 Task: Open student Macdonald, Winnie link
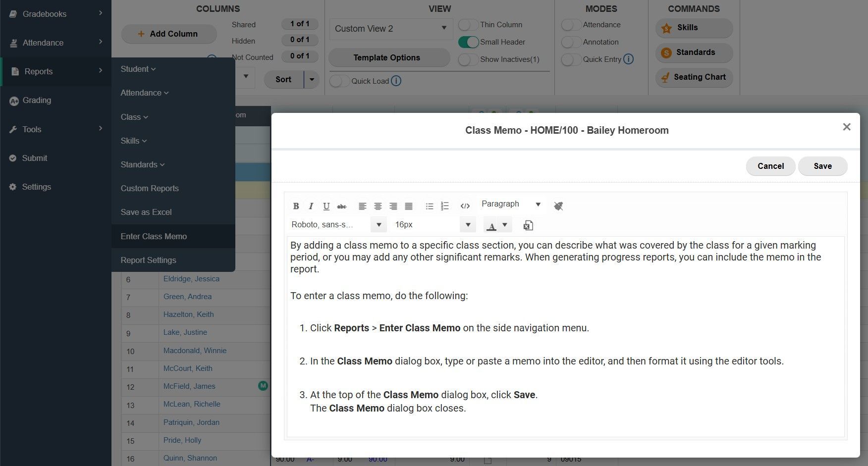click(x=195, y=351)
